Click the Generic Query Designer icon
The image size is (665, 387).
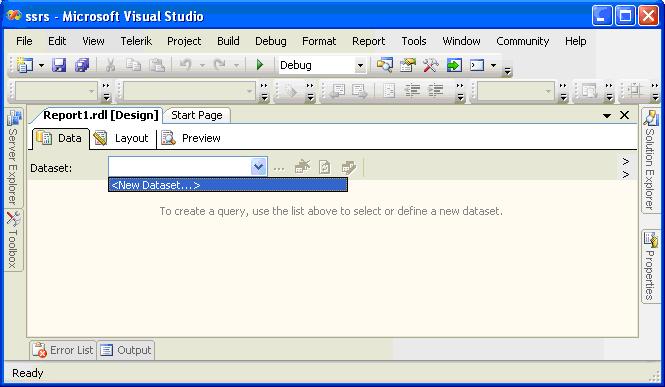click(348, 167)
